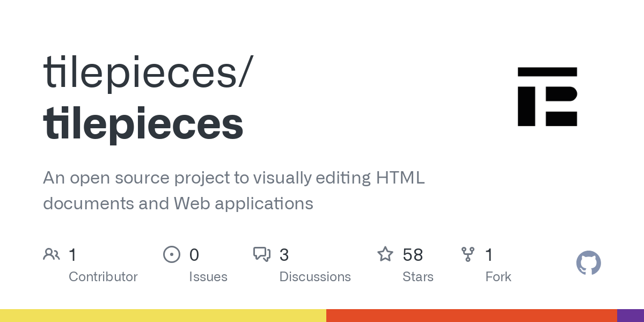Click the Discussions speech bubbles icon
Image resolution: width=644 pixels, height=322 pixels.
tap(262, 254)
